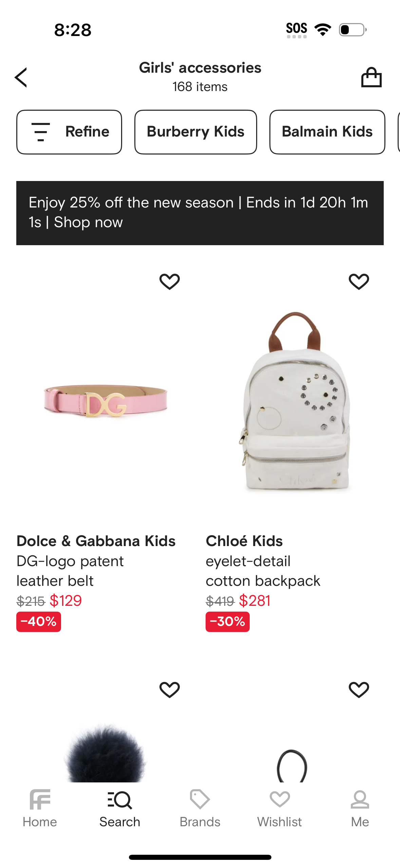Open the Me profile tab
Image resolution: width=400 pixels, height=868 pixels.
pyautogui.click(x=360, y=809)
